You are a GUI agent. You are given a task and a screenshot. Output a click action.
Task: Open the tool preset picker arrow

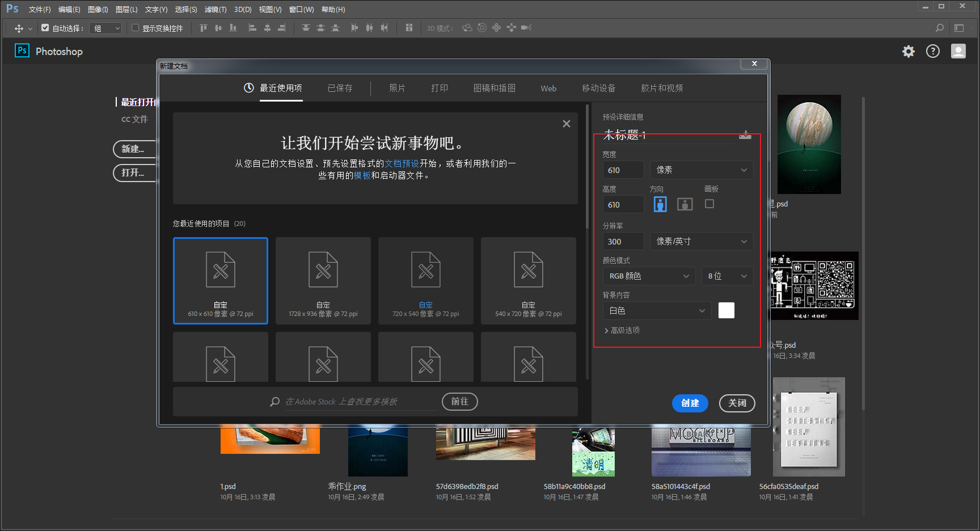[x=30, y=28]
